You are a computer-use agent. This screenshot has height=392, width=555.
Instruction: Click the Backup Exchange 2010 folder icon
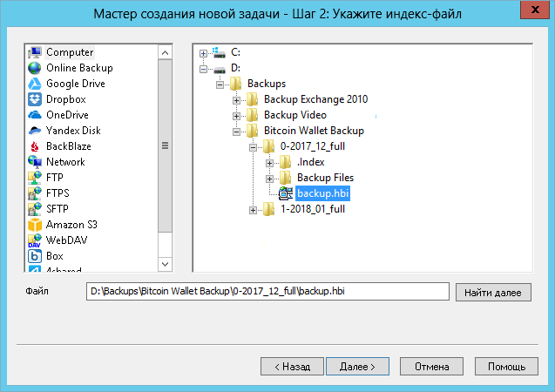tap(252, 99)
